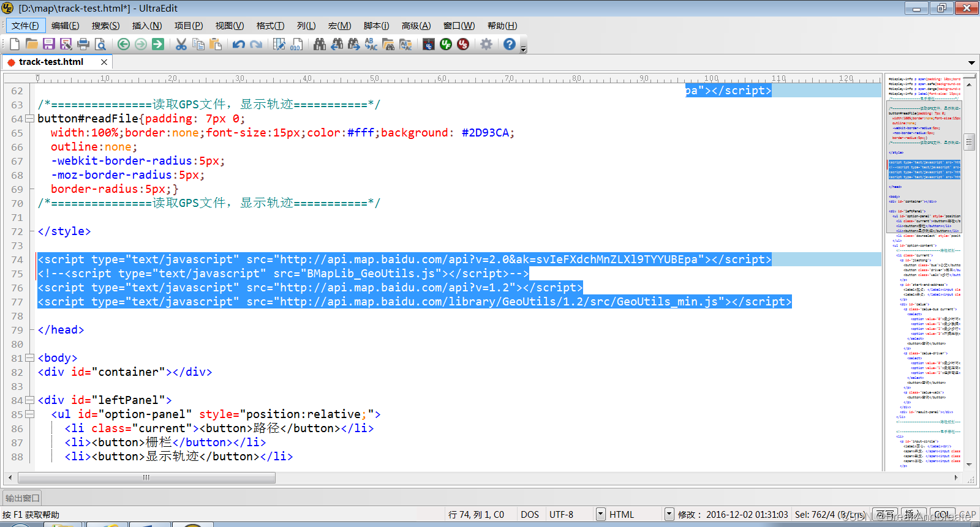
Task: Collapse code fold at line 84 leftPanel
Action: tap(29, 400)
